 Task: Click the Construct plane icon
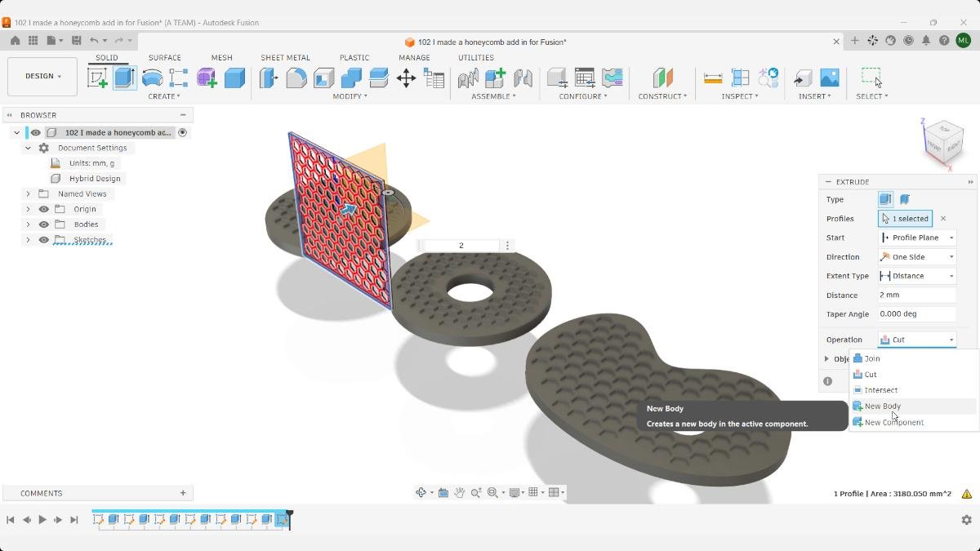point(662,78)
